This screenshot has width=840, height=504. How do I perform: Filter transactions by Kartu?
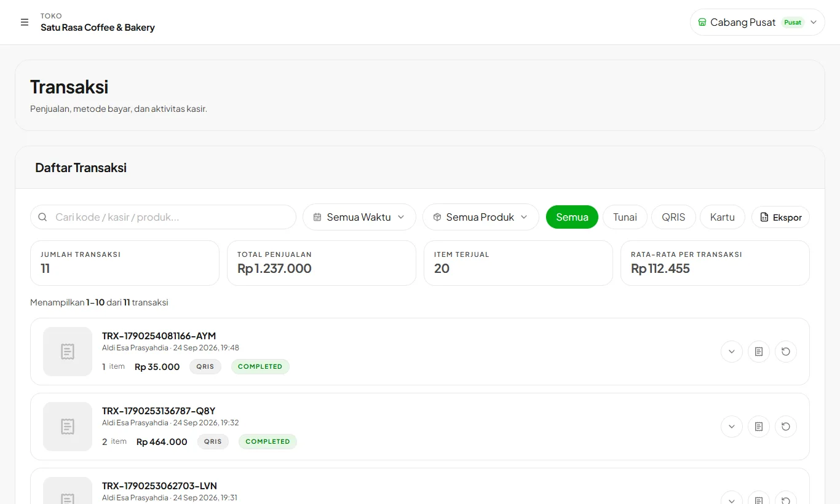[723, 217]
